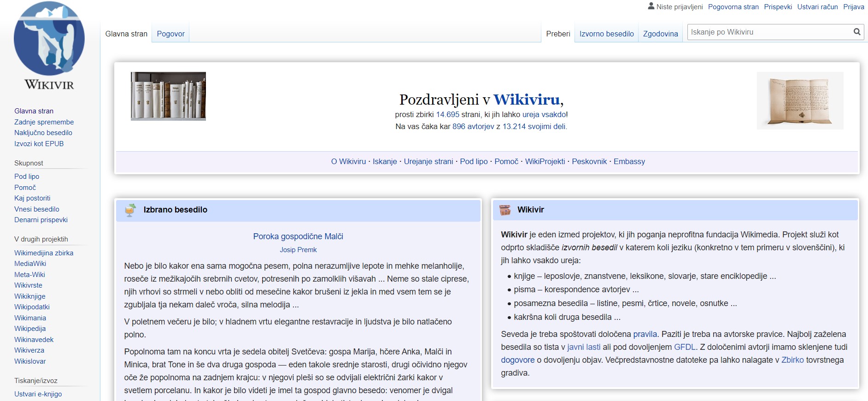
Task: Open the Wikipodatki link
Action: pyautogui.click(x=32, y=307)
